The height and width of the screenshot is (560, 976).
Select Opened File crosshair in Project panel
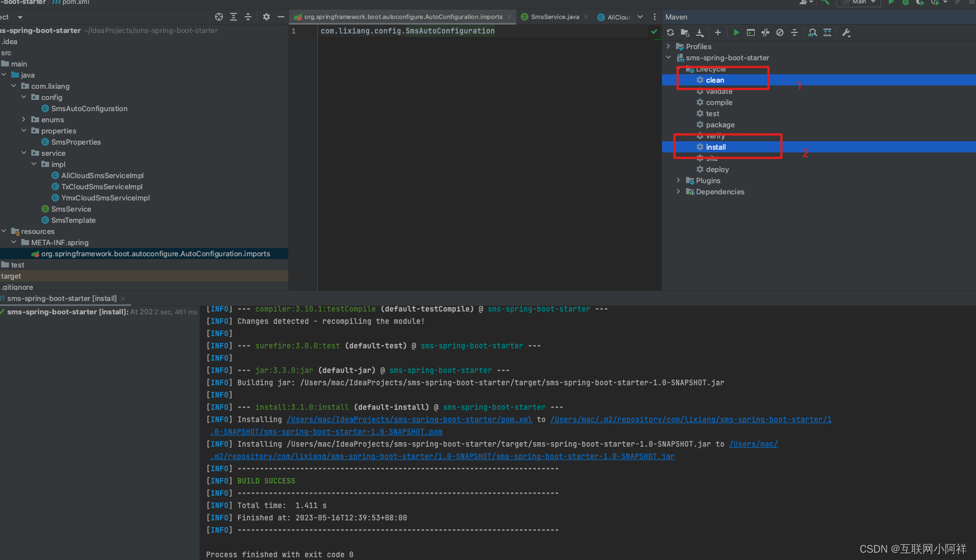pos(218,17)
